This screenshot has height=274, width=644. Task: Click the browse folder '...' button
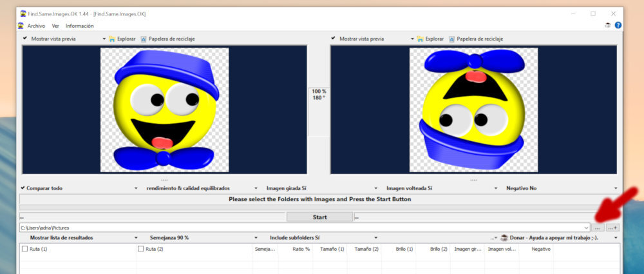(597, 228)
